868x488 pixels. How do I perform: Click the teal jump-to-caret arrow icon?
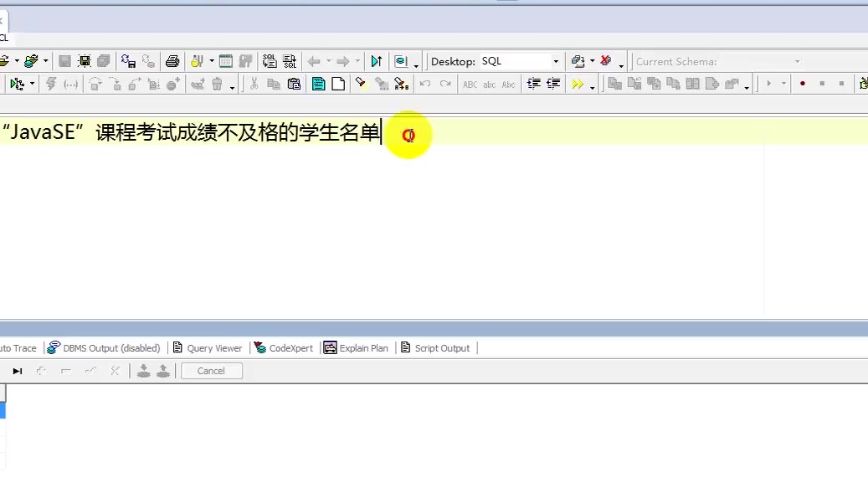[377, 61]
